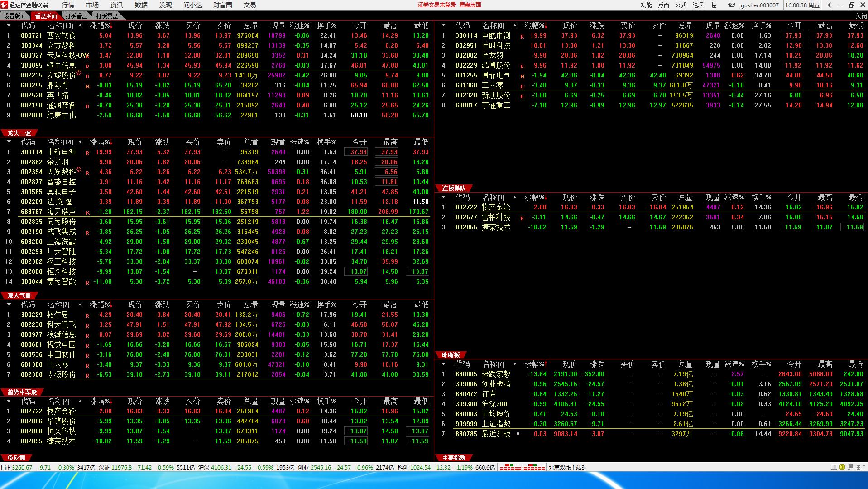Select the 创业板指 index row
This screenshot has width=868, height=489.
[x=652, y=384]
